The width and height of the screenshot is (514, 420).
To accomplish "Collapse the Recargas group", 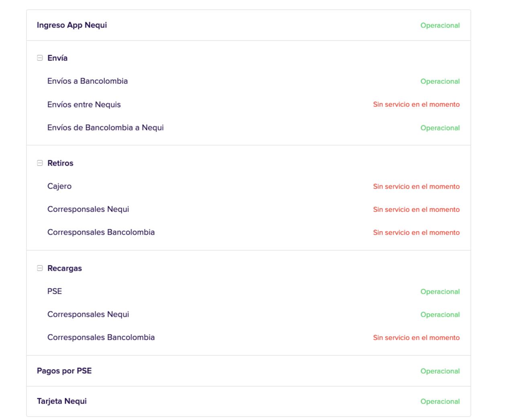I will (40, 268).
